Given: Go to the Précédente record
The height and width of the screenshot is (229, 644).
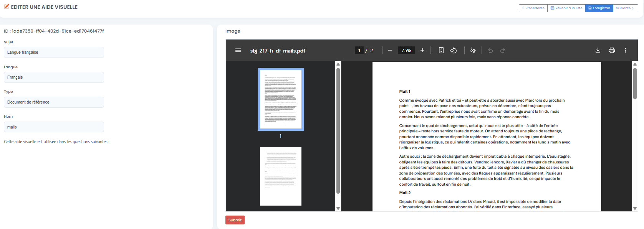Looking at the screenshot, I should coord(533,8).
